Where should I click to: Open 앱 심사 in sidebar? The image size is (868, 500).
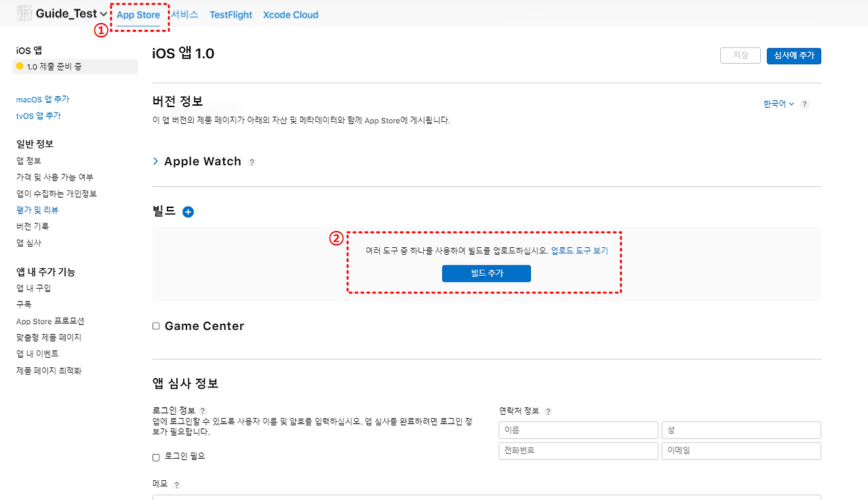coord(28,243)
